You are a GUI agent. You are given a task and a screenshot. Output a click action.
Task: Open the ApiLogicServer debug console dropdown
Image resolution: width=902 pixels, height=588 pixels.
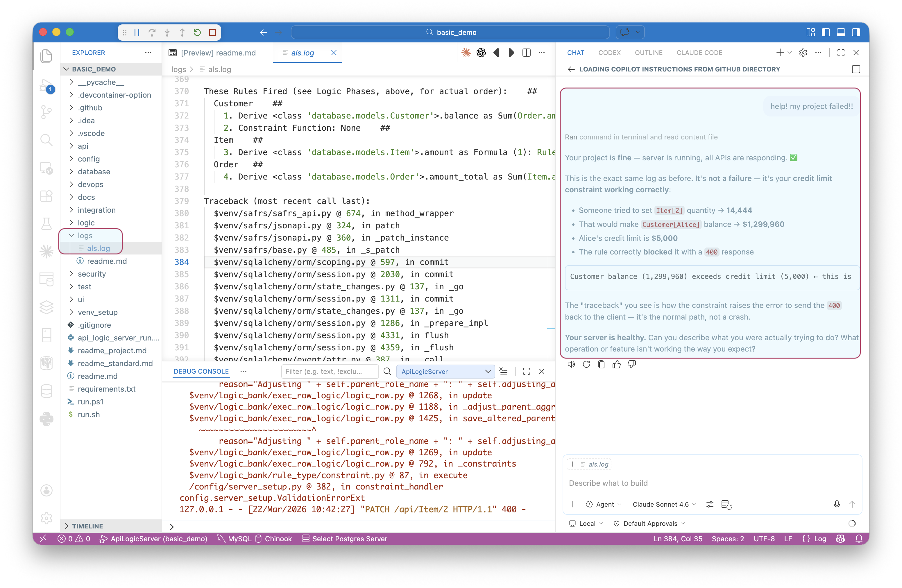(x=445, y=371)
